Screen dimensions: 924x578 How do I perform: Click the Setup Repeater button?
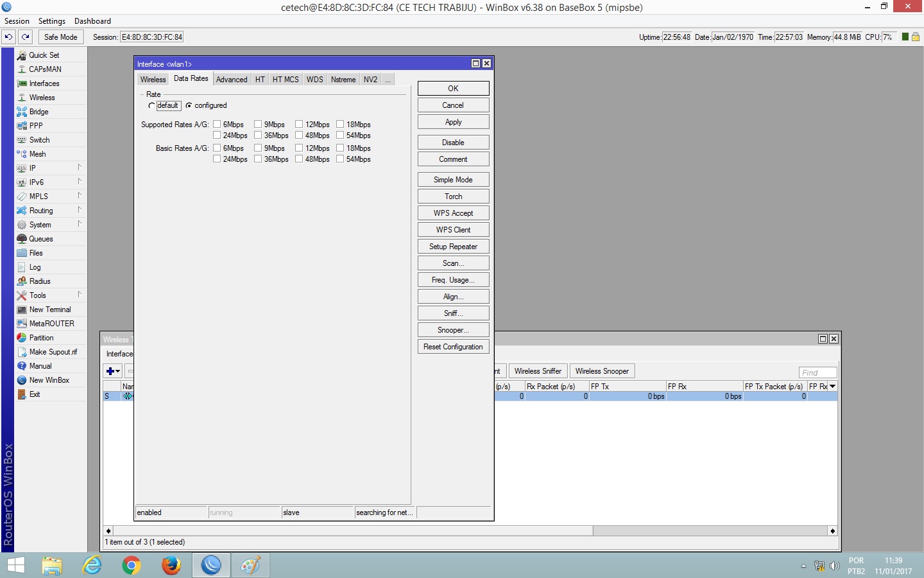(453, 247)
